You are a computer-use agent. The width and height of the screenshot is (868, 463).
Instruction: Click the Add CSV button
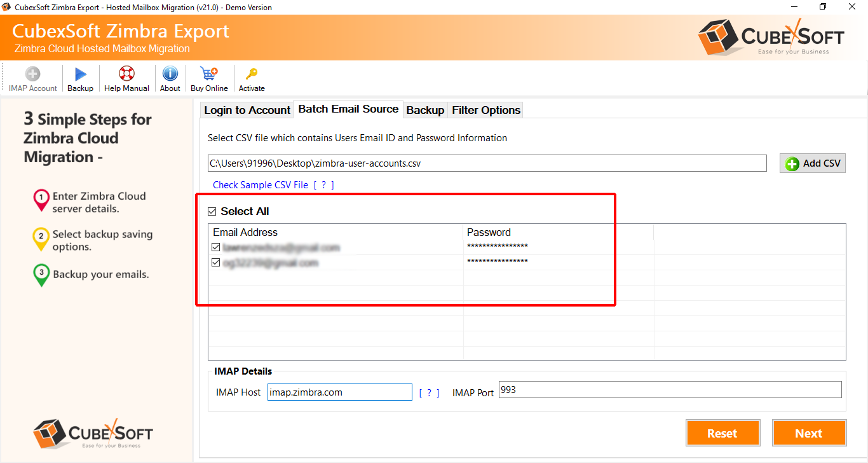pyautogui.click(x=813, y=163)
